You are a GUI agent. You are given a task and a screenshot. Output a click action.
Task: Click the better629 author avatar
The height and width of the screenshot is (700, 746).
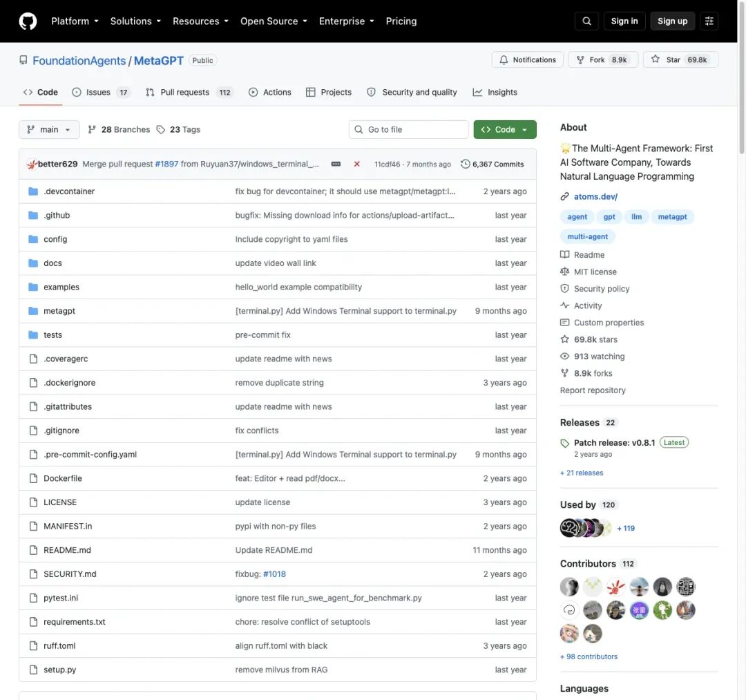point(32,164)
